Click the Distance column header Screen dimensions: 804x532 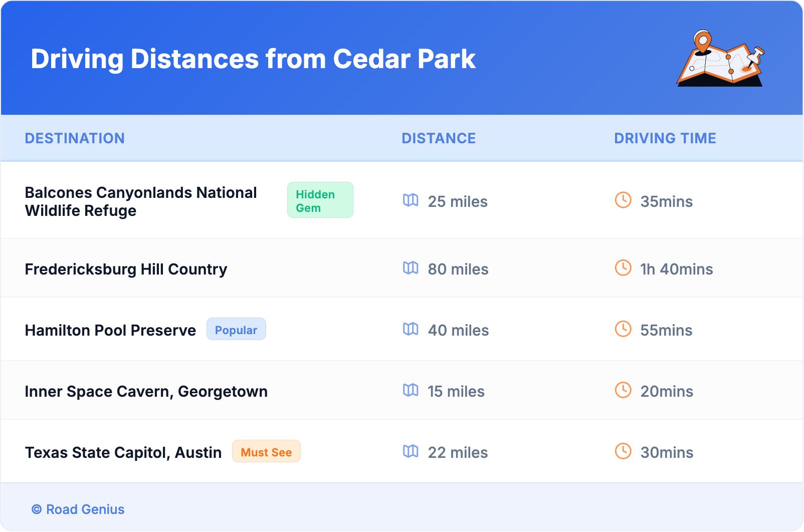pos(439,138)
